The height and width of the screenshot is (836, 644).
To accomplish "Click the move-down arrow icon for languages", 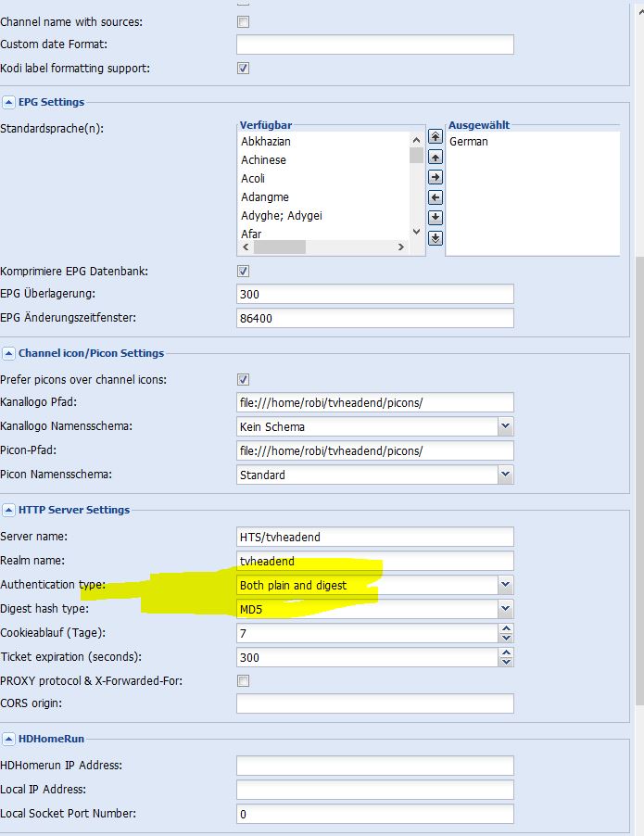I will click(436, 218).
